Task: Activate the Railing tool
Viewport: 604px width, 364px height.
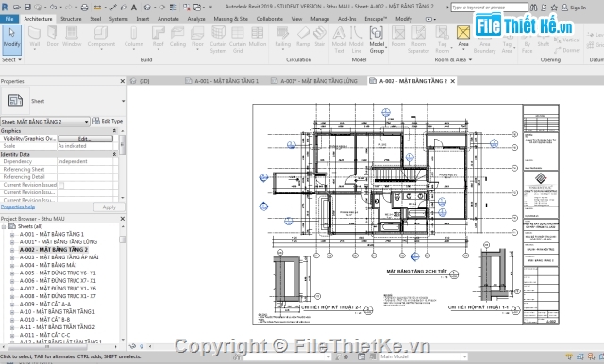Action: pyautogui.click(x=282, y=38)
